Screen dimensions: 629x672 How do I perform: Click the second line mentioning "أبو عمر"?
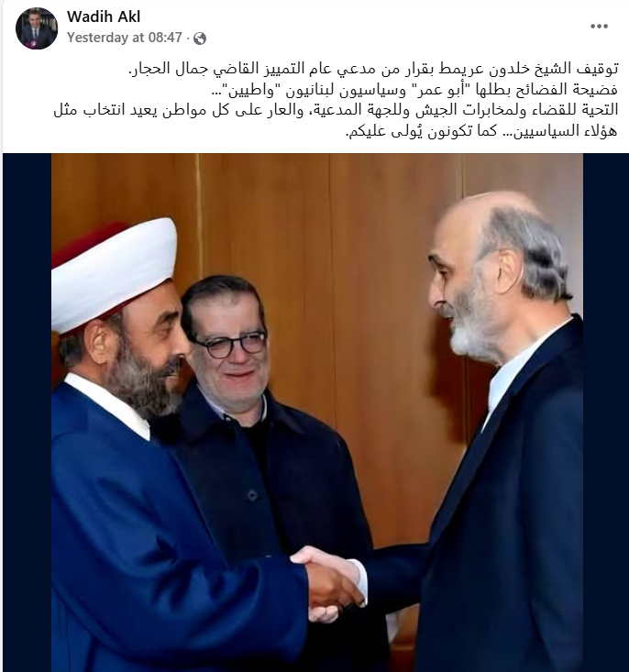click(x=414, y=90)
